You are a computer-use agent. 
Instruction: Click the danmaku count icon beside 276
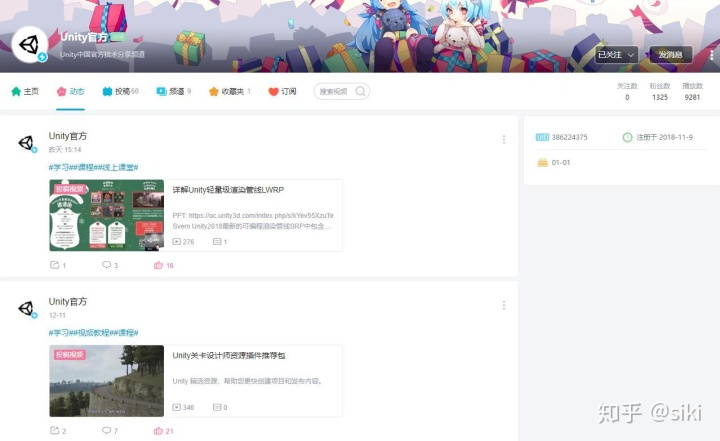point(217,242)
